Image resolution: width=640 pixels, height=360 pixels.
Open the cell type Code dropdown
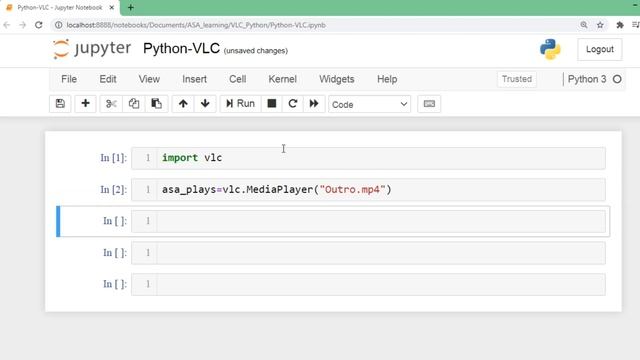369,104
